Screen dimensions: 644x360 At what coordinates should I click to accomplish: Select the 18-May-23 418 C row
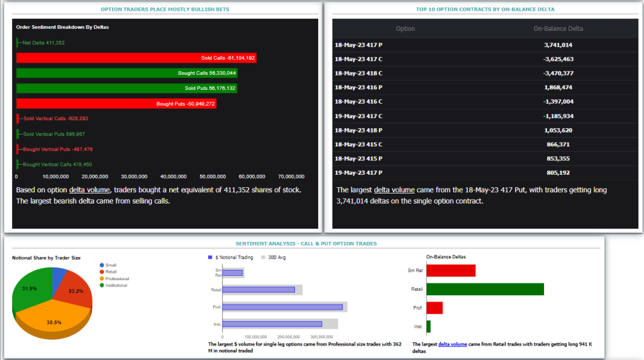pos(485,74)
